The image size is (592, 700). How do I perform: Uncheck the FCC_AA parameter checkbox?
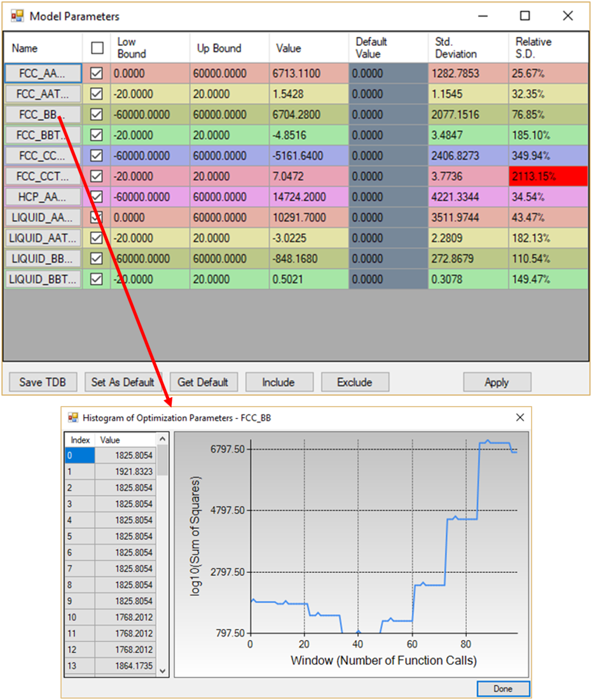(97, 74)
